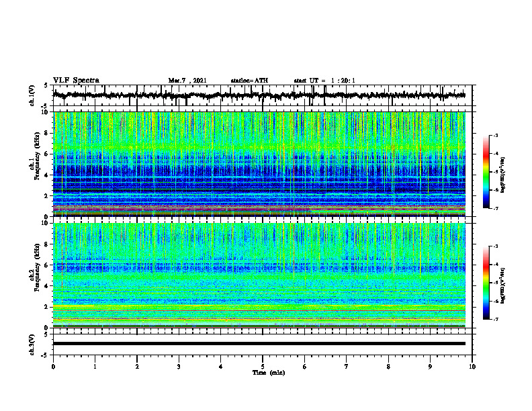The height and width of the screenshot is (411, 532).
Task: Click the "station= ATH" header label
Action: pos(249,81)
